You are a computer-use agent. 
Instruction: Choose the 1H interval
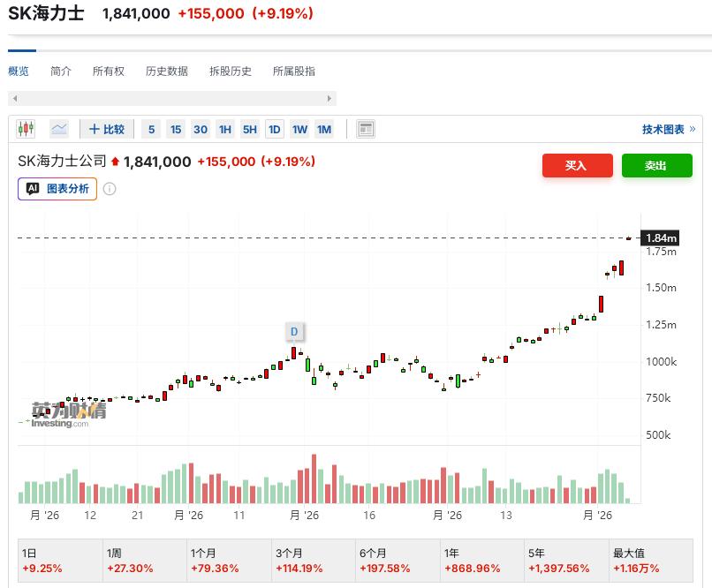pos(225,129)
